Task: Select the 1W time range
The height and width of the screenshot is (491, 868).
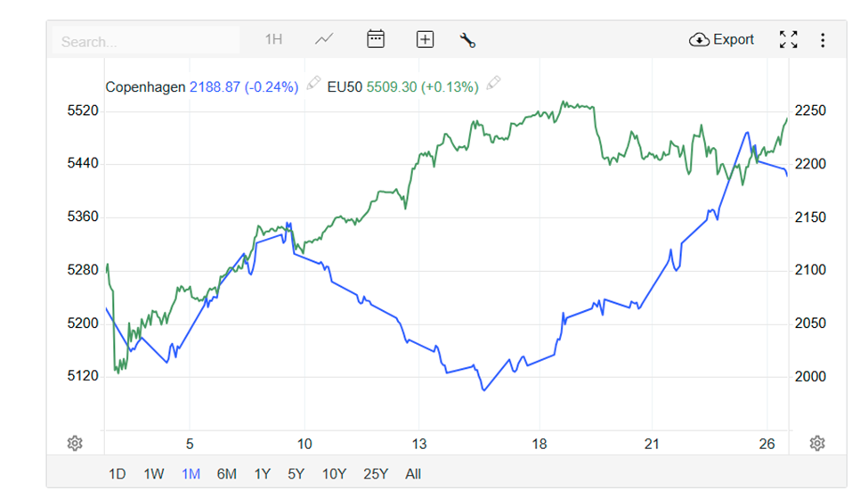Action: (153, 474)
